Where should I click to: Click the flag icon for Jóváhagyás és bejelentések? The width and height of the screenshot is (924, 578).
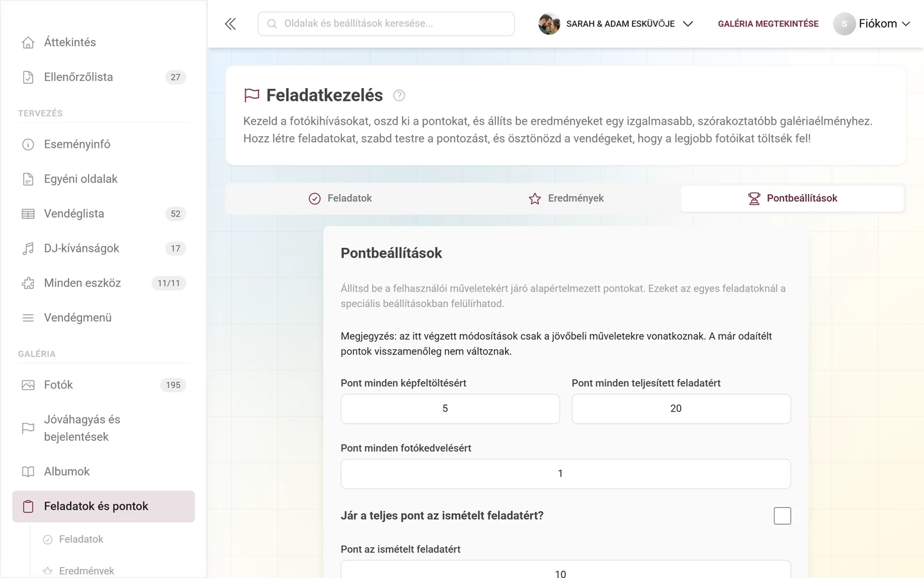pyautogui.click(x=28, y=428)
